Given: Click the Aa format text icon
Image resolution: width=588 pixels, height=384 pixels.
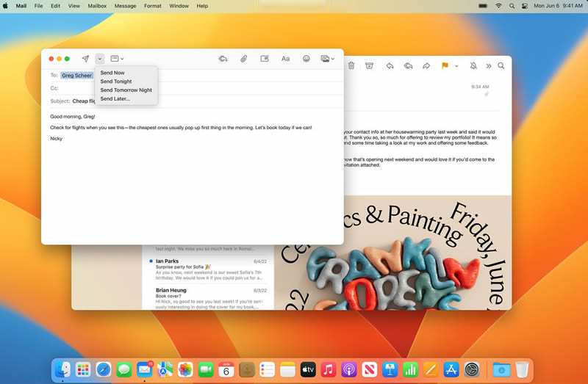Looking at the screenshot, I should click(285, 59).
